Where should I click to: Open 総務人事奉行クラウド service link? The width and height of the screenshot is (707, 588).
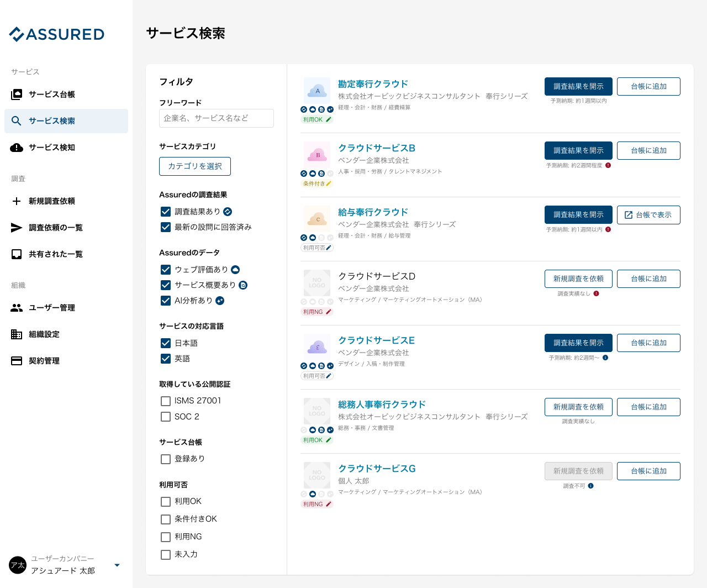(382, 405)
